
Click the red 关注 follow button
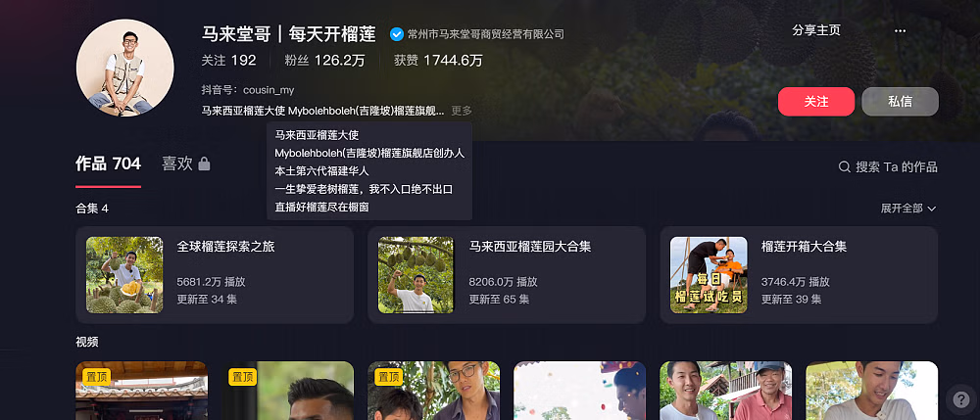coord(816,102)
